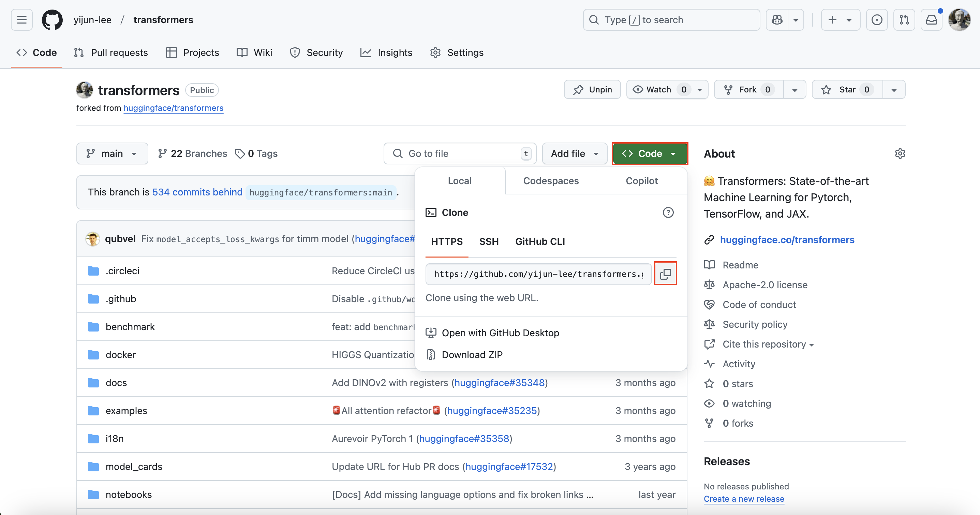Open the Wiki tab

[x=254, y=53]
